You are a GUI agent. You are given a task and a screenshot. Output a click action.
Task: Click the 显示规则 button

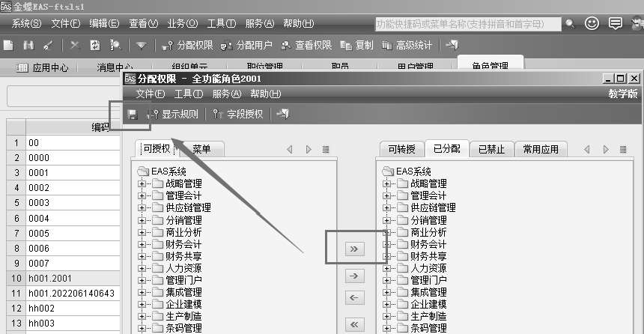point(173,115)
